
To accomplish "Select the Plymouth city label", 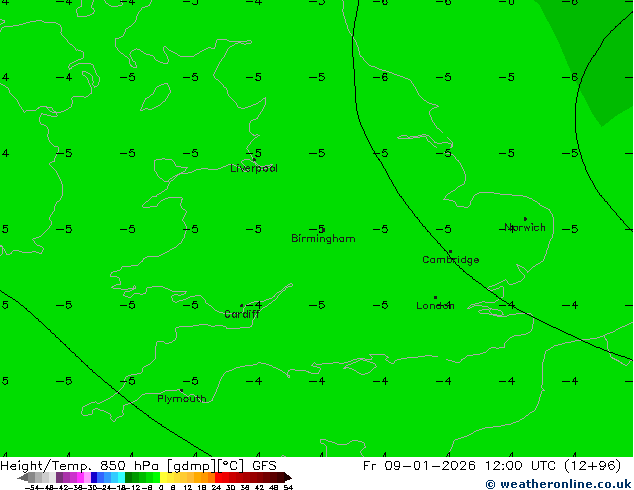I will pyautogui.click(x=182, y=399).
